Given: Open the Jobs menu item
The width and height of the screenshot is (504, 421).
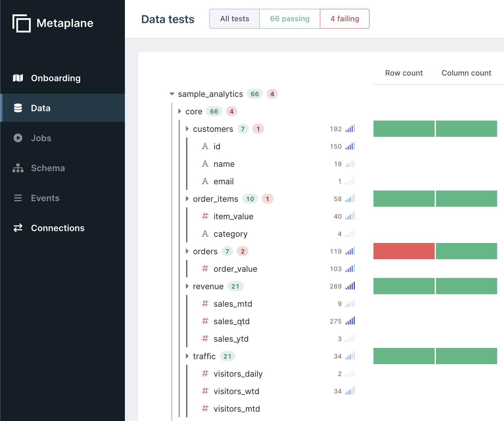Looking at the screenshot, I should [x=62, y=138].
